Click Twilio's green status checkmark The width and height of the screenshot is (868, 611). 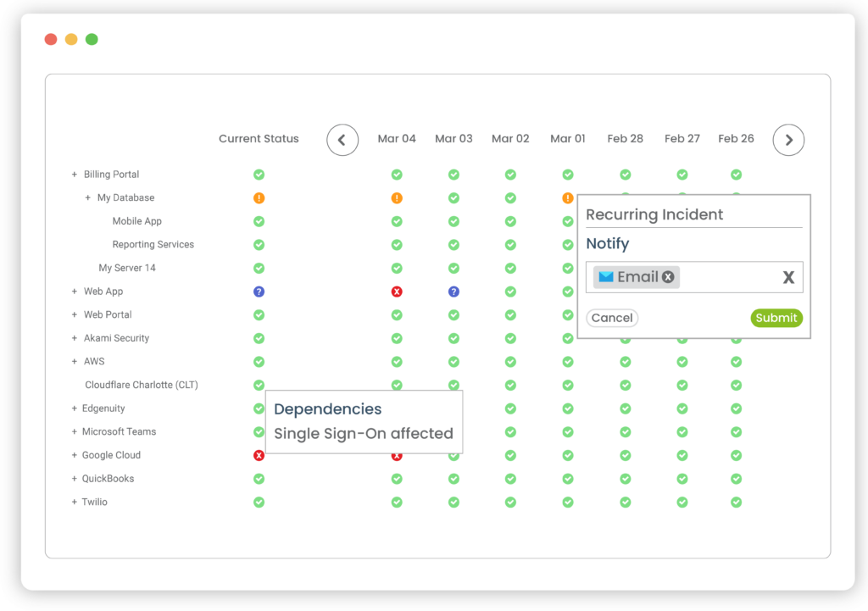(x=259, y=502)
